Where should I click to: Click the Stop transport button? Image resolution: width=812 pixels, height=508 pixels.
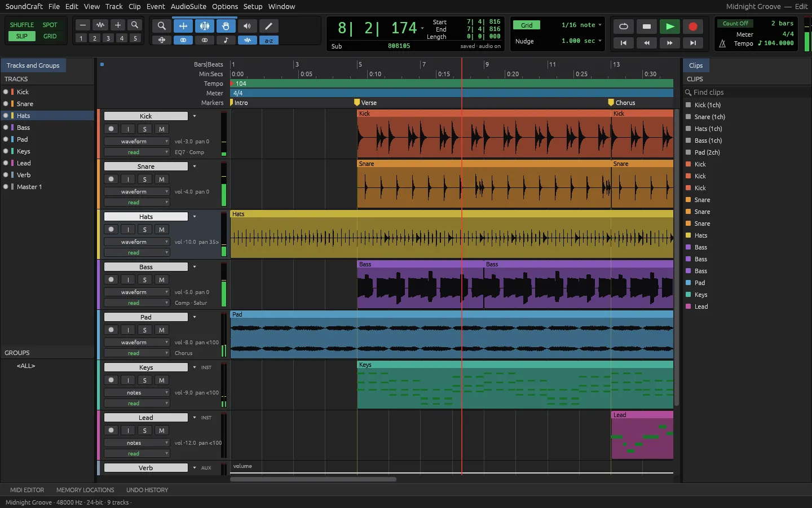tap(646, 27)
